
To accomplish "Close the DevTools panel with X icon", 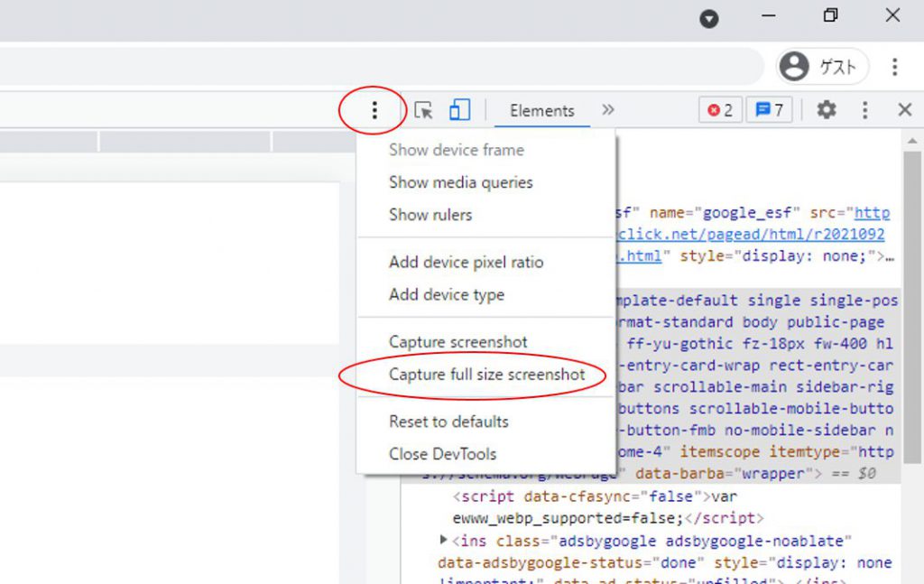I will (904, 110).
